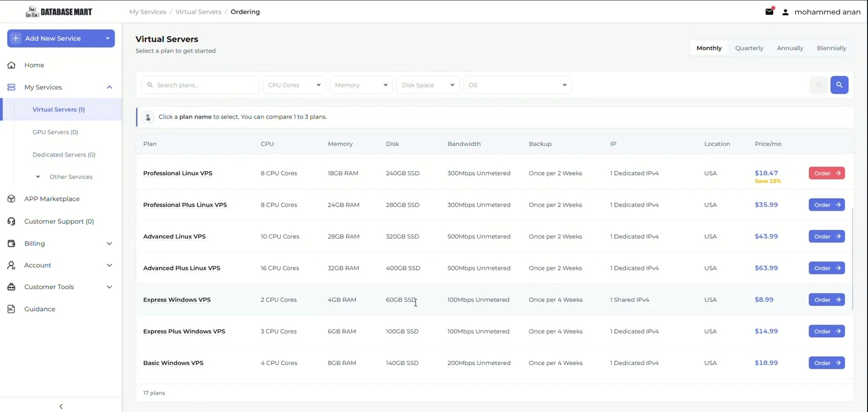Select the Biennially billing tab
Screen dimensions: 868x412
tap(831, 48)
